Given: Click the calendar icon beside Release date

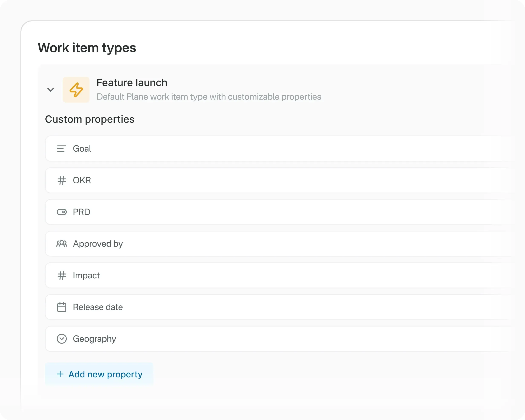Looking at the screenshot, I should pyautogui.click(x=62, y=307).
